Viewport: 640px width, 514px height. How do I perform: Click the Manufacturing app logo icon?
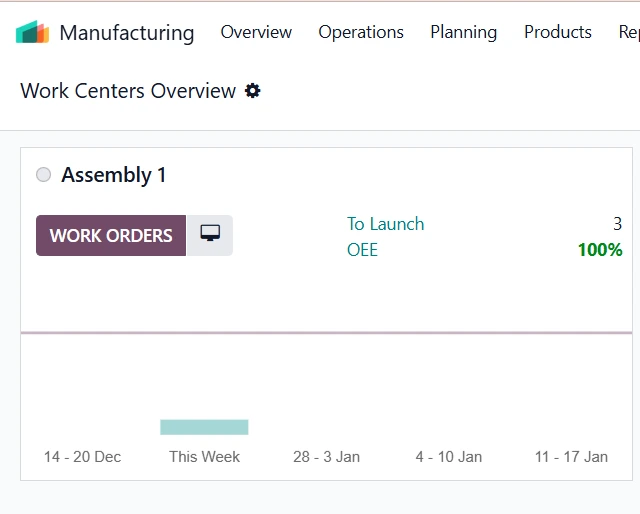coord(32,32)
